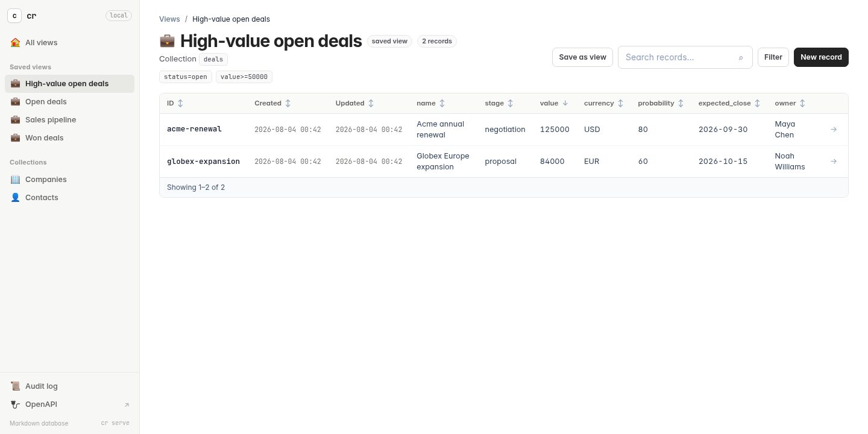Screen dimensions: 868x434
Task: Click the Save as view button
Action: (x=582, y=57)
